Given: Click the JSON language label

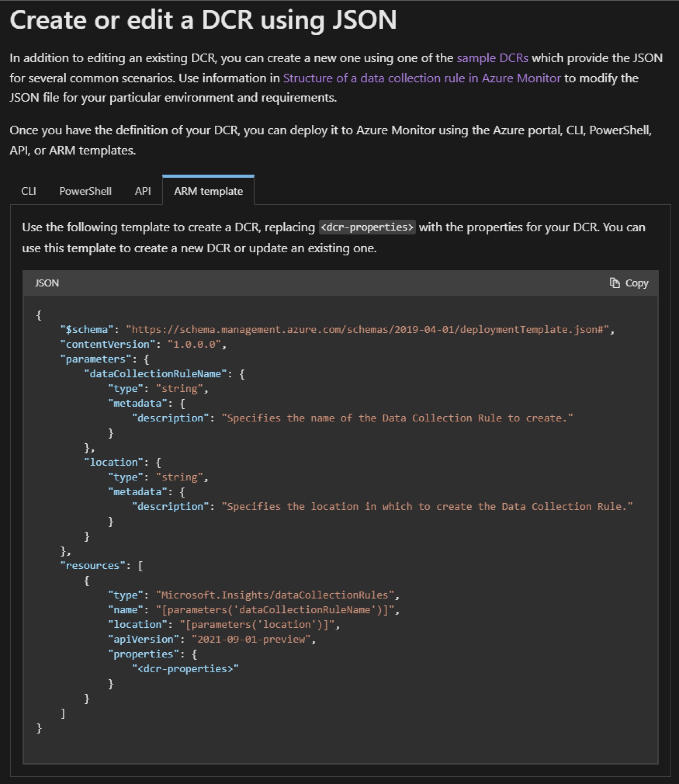Looking at the screenshot, I should click(x=47, y=283).
